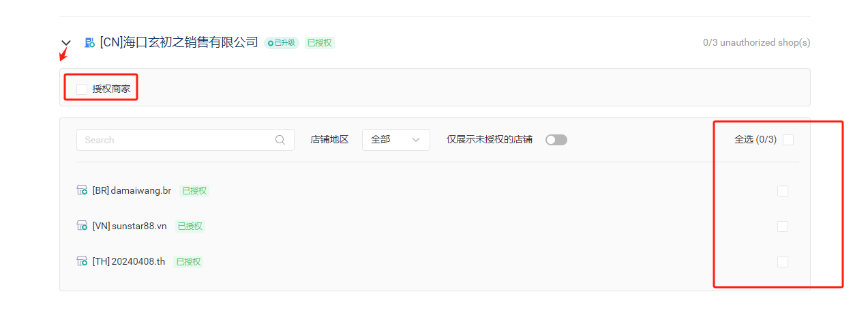Click the magnifier icon in Search box
868x322 pixels.
pyautogui.click(x=280, y=140)
